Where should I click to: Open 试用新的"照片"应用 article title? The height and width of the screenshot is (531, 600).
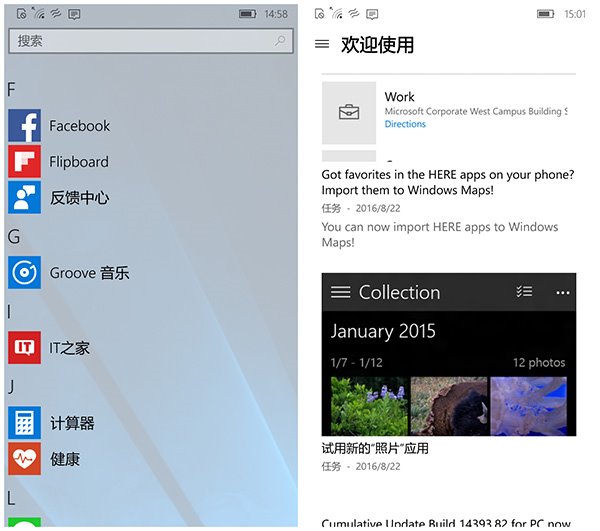pos(375,448)
